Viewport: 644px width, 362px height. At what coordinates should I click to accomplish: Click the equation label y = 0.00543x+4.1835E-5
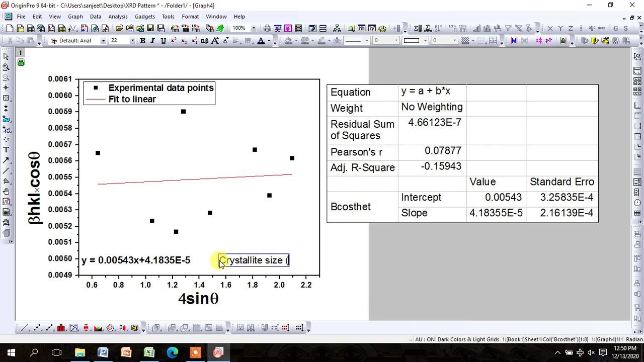tap(136, 260)
